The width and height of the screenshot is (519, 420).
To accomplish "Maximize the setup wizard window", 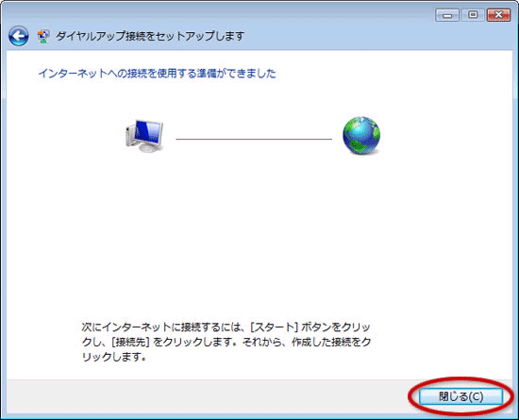I will tap(473, 15).
